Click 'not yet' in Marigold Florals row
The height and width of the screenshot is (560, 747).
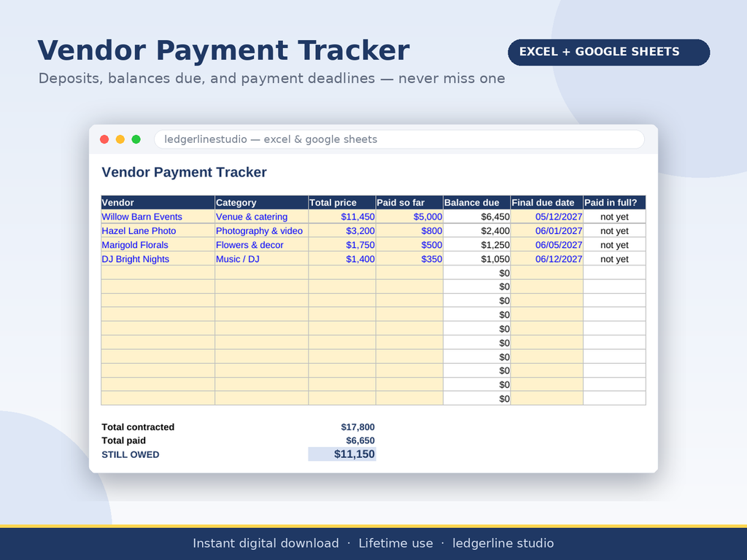614,245
